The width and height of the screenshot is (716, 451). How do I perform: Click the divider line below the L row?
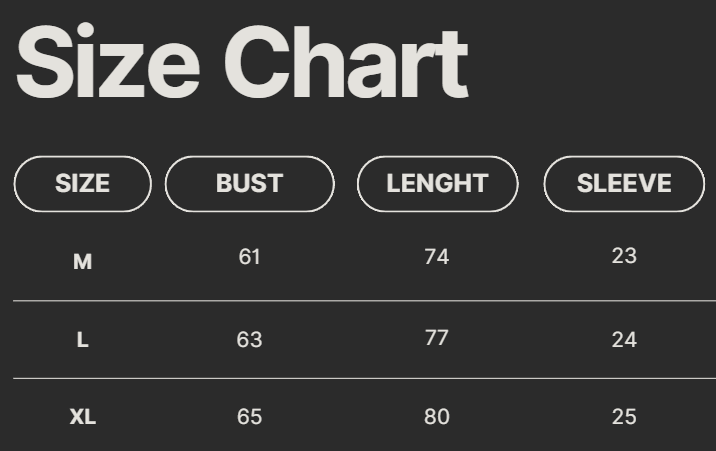click(x=360, y=378)
